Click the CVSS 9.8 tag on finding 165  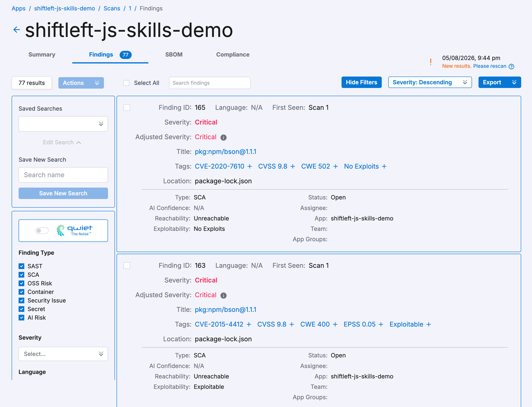pyautogui.click(x=273, y=166)
